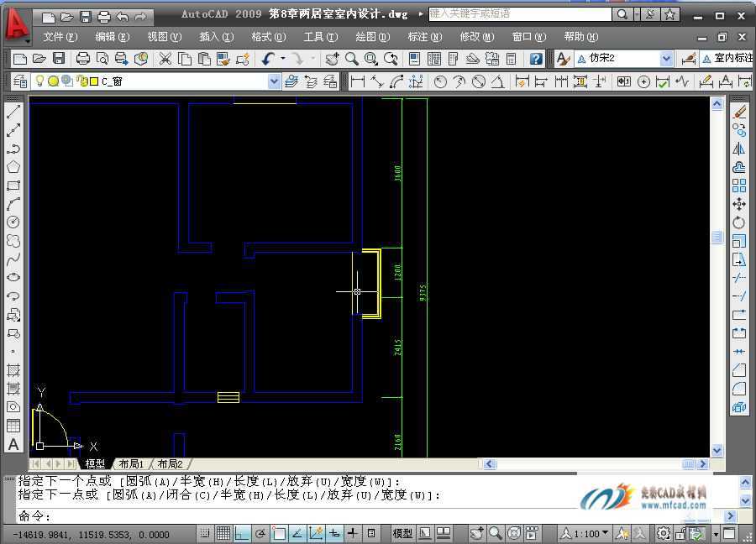The height and width of the screenshot is (544, 756).
Task: Click the 模型 tab below the drawing
Action: point(94,463)
